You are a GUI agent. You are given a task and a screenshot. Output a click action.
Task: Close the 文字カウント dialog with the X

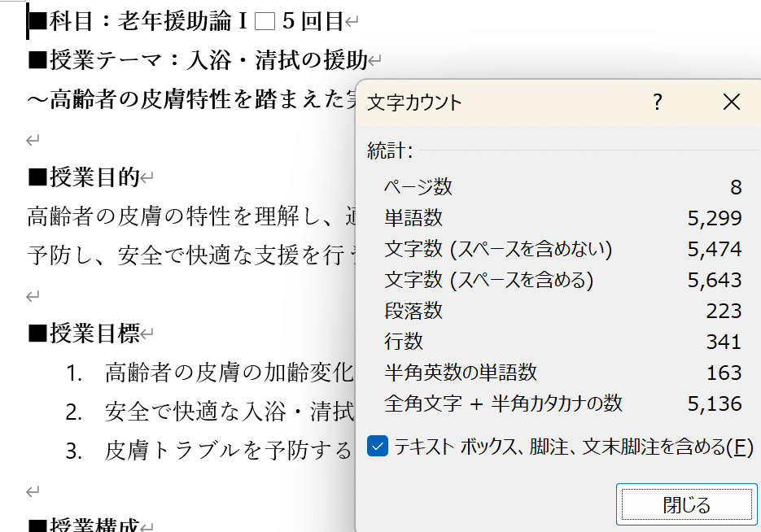pyautogui.click(x=730, y=102)
